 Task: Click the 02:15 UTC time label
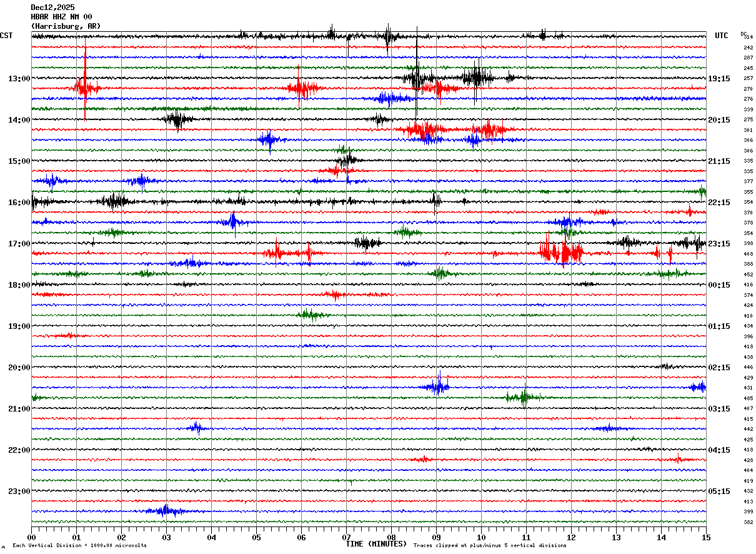[719, 368]
